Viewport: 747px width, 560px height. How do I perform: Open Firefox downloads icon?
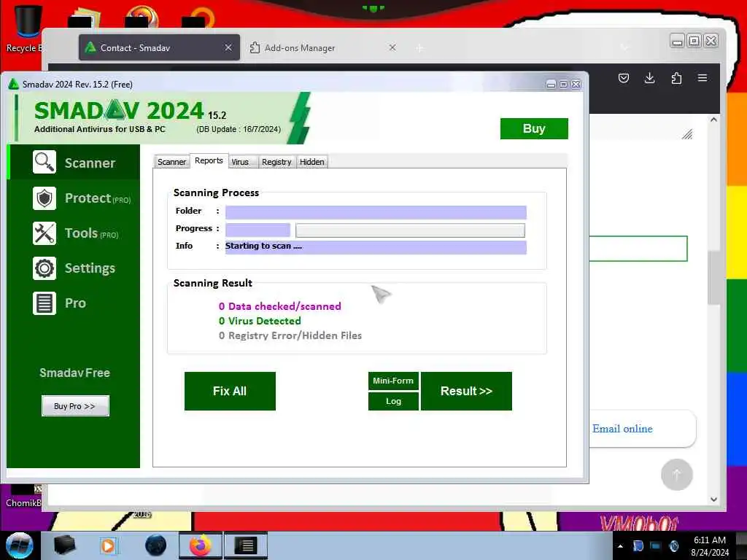pyautogui.click(x=650, y=78)
